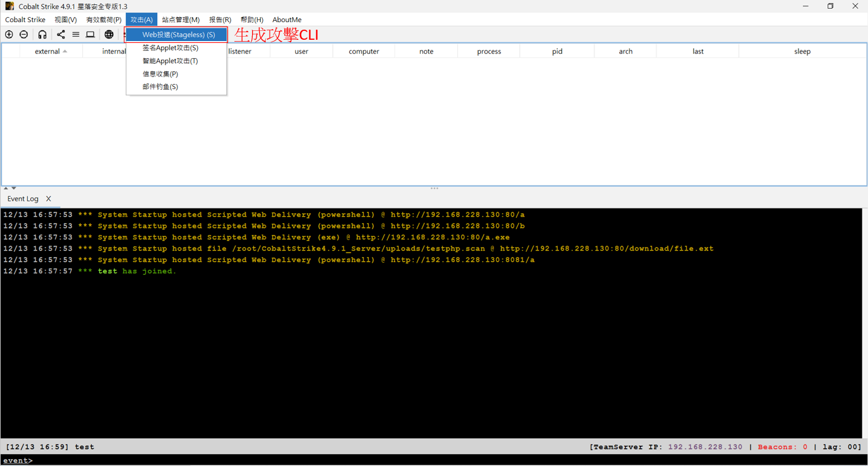This screenshot has height=466, width=868.
Task: Click the process column header
Action: (489, 51)
